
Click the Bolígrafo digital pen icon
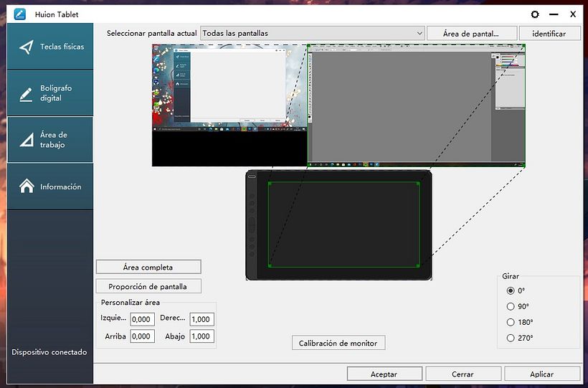pos(27,94)
